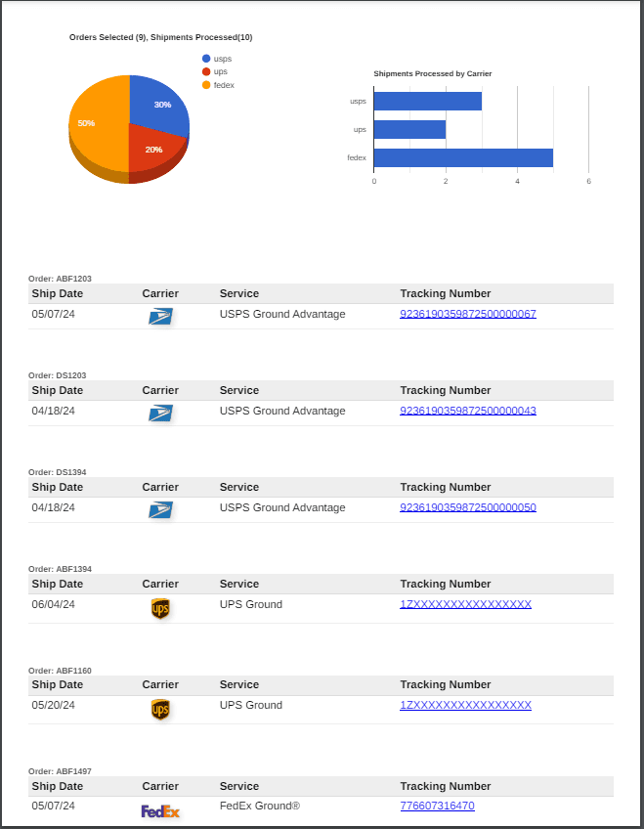Click the fedex bar in carrier chart

point(463,157)
